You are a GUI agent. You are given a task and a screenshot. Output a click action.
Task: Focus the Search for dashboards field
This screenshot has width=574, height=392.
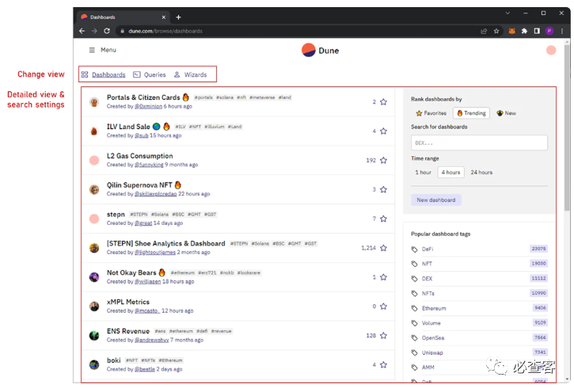(x=479, y=143)
